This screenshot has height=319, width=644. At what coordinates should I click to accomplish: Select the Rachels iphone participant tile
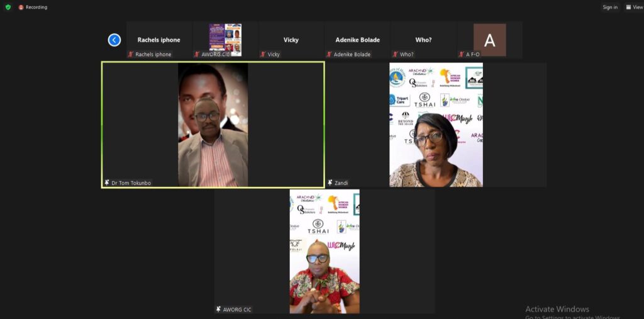coord(158,40)
